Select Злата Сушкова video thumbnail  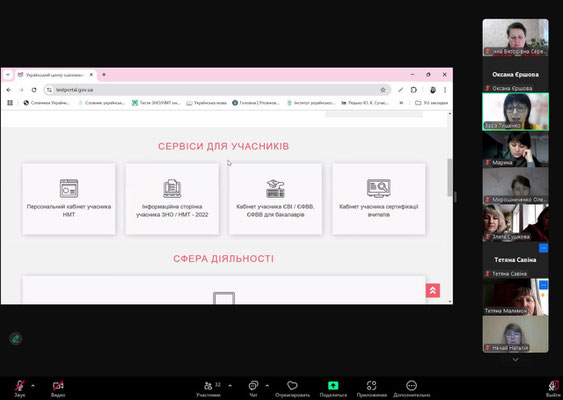point(516,223)
